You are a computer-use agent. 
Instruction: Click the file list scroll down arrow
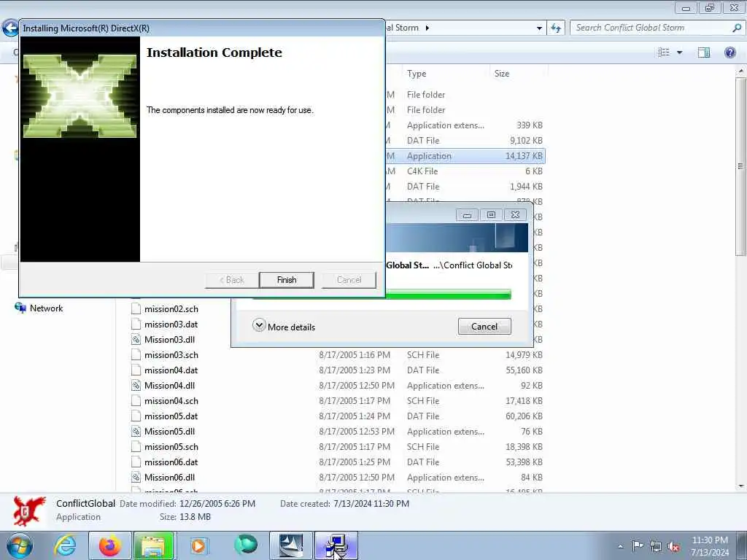tap(740, 486)
